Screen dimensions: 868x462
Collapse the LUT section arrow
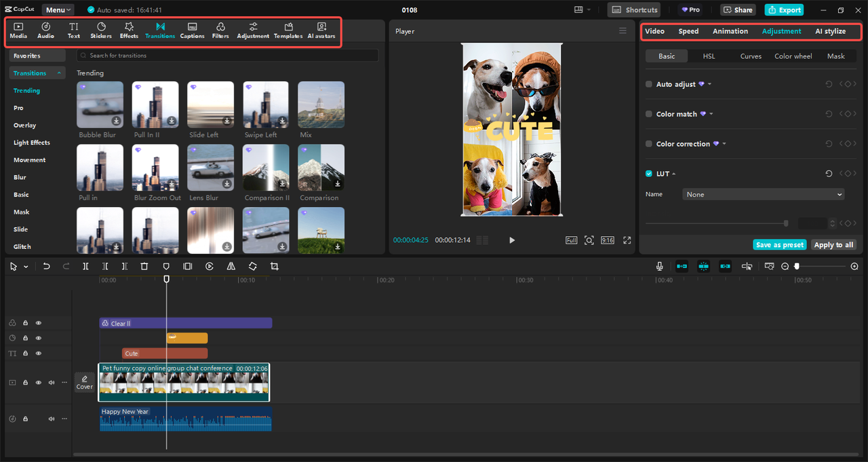pyautogui.click(x=673, y=174)
